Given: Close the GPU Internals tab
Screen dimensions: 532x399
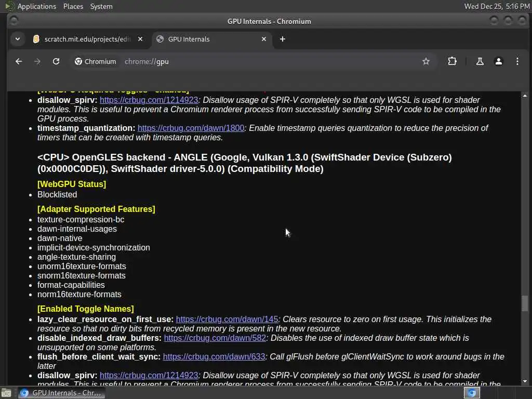Looking at the screenshot, I should click(x=263, y=39).
